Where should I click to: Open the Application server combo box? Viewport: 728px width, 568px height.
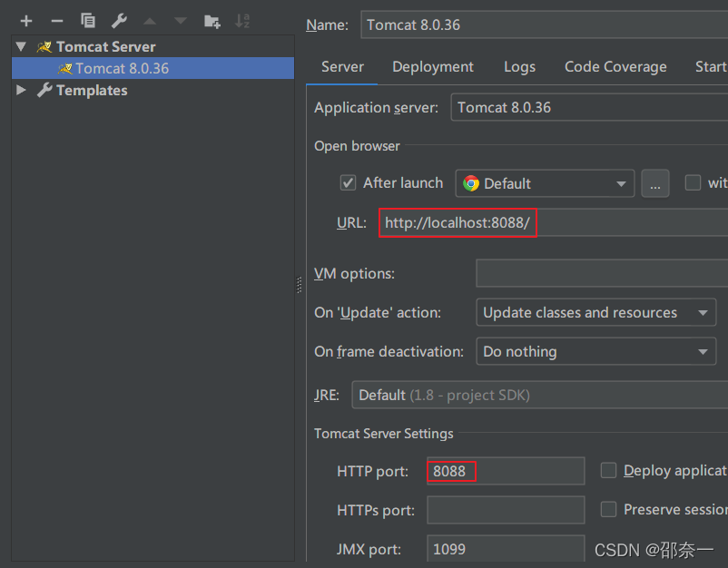pyautogui.click(x=589, y=107)
